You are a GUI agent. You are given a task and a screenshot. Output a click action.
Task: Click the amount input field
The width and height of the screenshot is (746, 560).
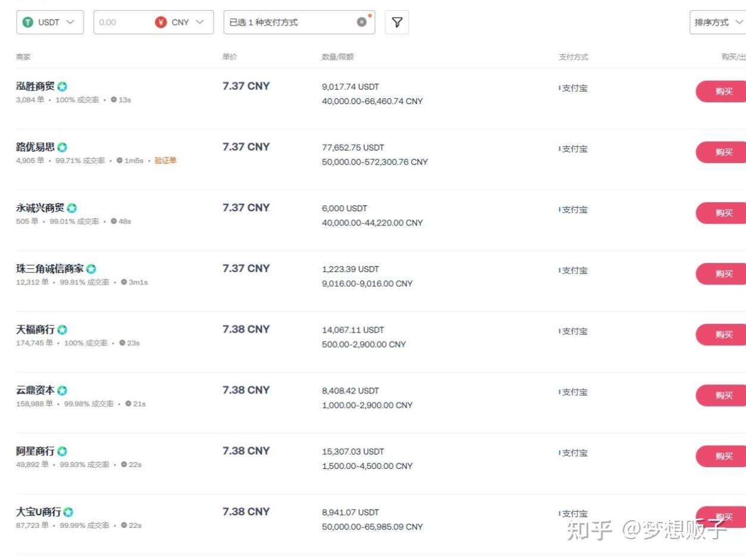click(122, 23)
